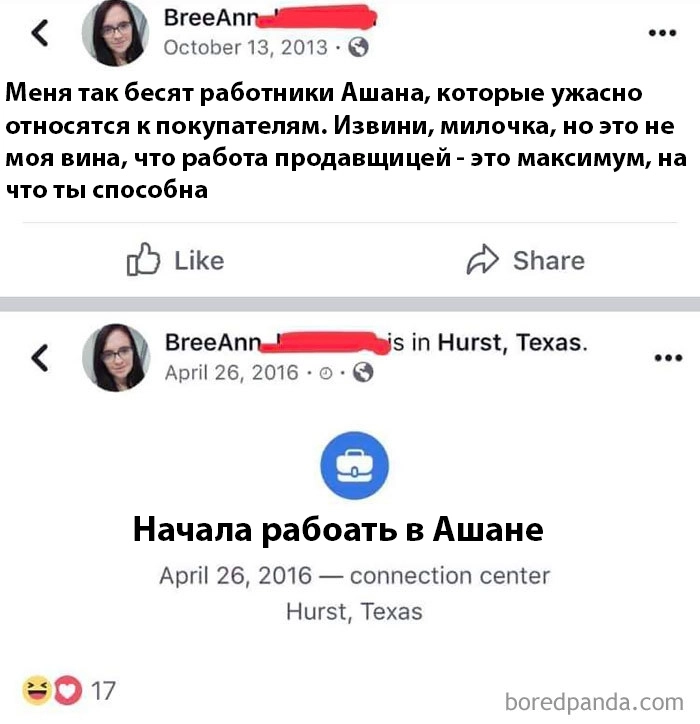Click the small clock icon by April 26
700x724 pixels.
coord(326,373)
